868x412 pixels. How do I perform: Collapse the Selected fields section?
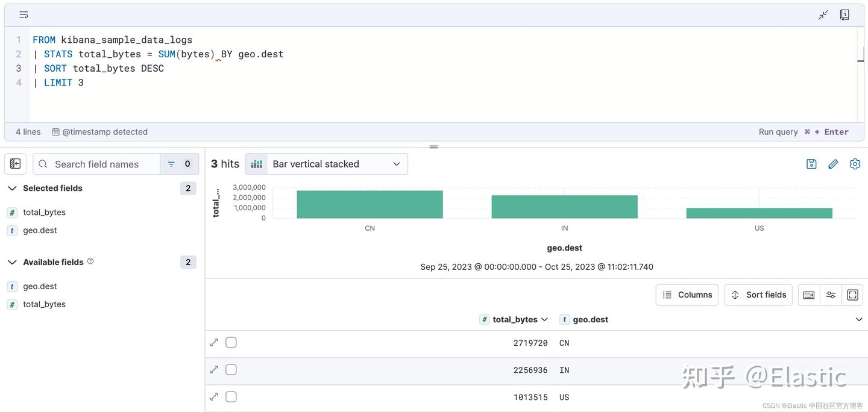12,188
